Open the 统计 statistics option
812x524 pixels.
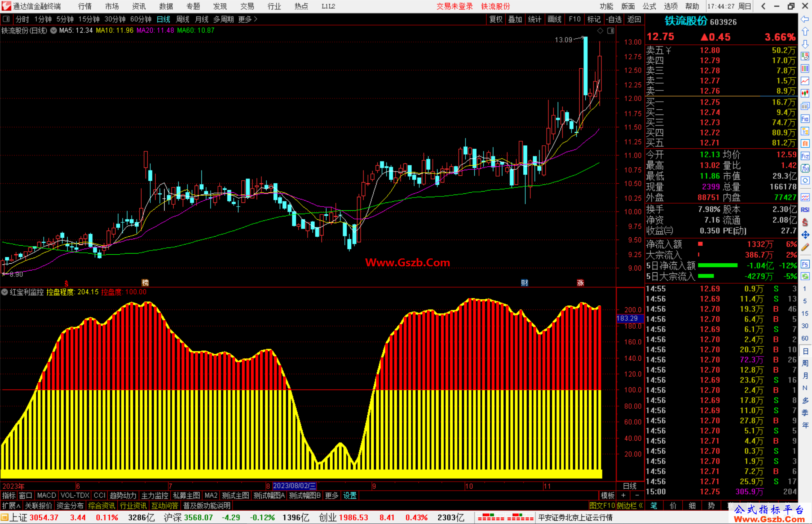pyautogui.click(x=535, y=19)
